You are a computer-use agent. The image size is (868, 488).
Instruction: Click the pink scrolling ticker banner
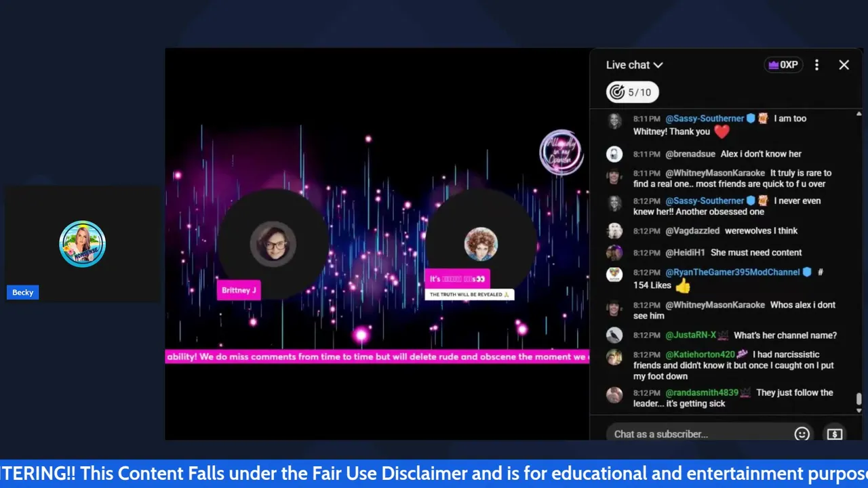(377, 357)
